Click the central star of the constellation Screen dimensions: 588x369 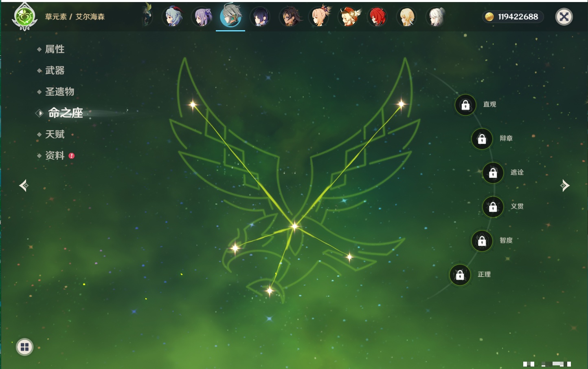tap(294, 226)
